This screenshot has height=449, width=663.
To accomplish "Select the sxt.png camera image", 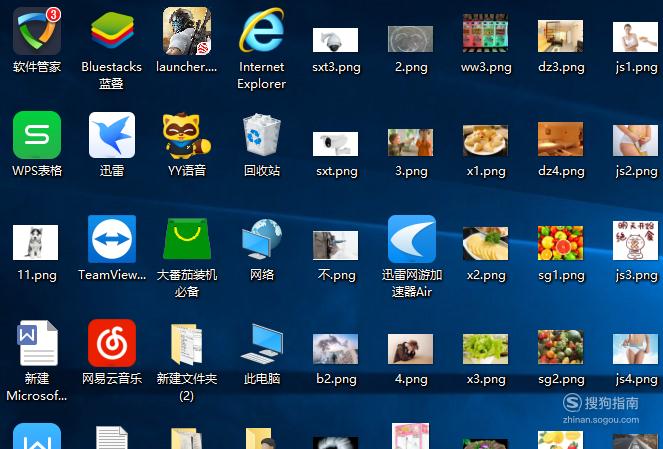I will tap(335, 144).
